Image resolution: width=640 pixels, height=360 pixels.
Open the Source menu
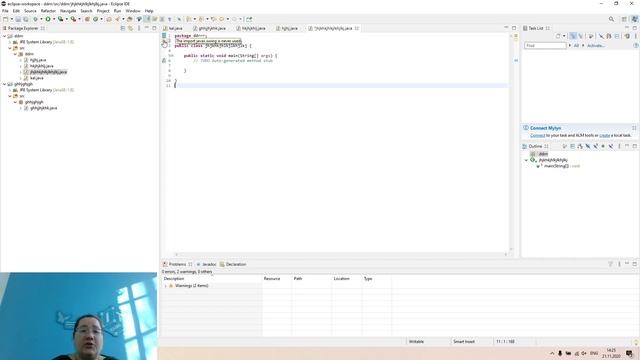click(30, 11)
